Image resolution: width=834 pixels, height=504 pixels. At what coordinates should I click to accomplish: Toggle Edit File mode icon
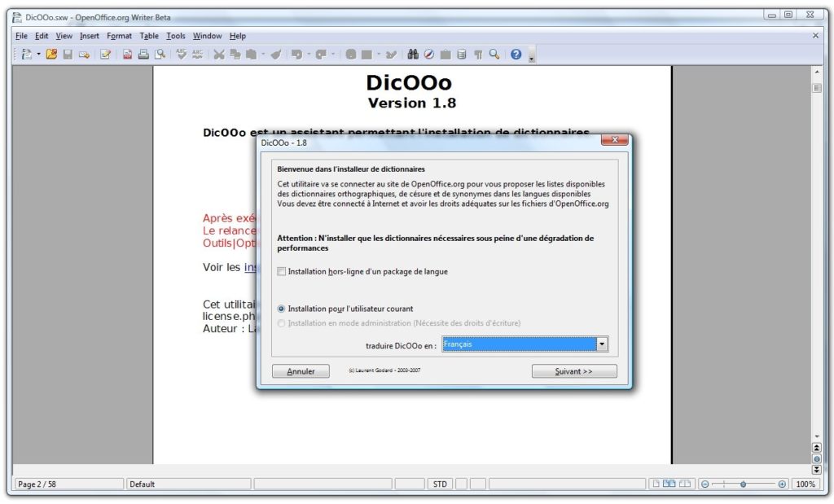105,55
